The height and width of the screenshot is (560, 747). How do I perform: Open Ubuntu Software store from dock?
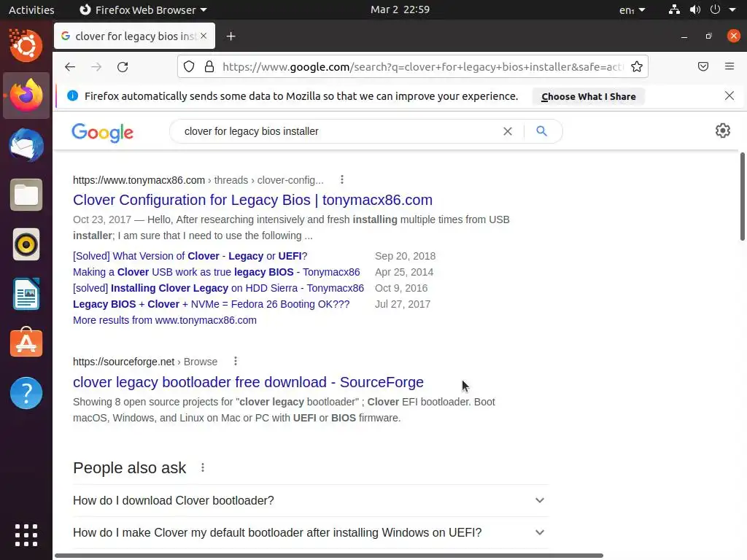pos(26,343)
